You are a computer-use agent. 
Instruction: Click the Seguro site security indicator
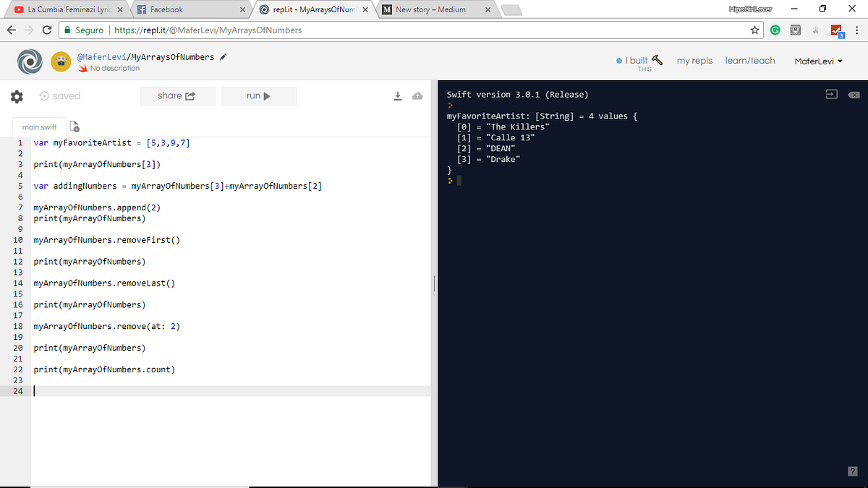coord(84,30)
